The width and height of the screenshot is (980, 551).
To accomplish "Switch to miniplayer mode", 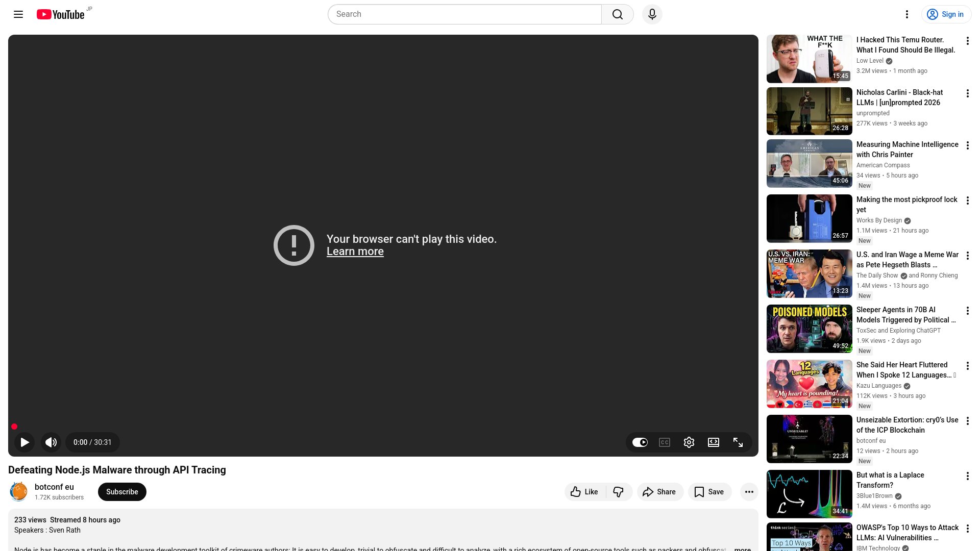I will coord(713,442).
